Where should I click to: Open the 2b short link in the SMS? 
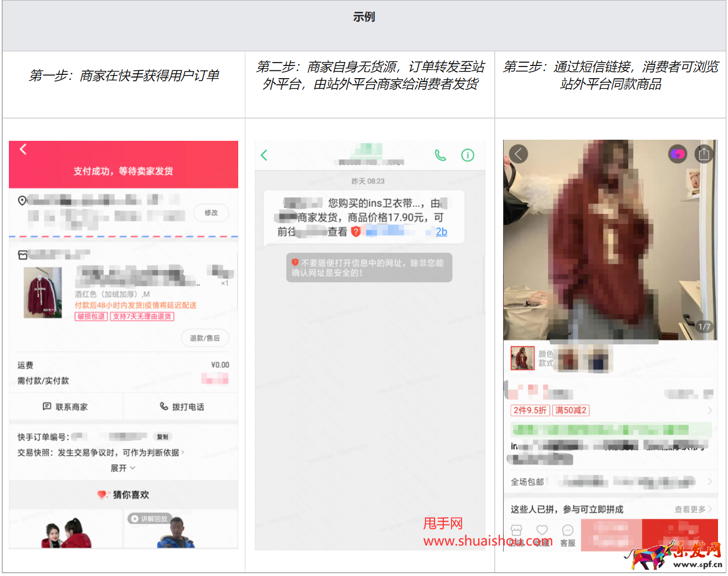point(440,232)
